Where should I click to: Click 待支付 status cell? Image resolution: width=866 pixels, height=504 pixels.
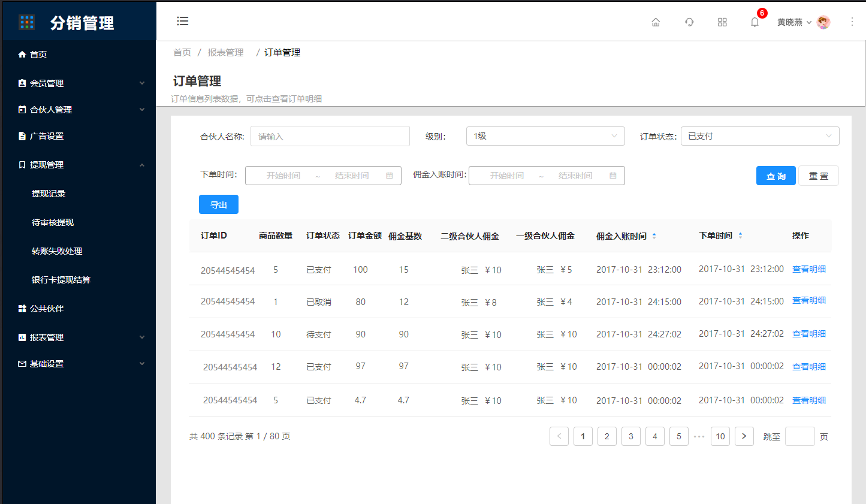click(319, 334)
